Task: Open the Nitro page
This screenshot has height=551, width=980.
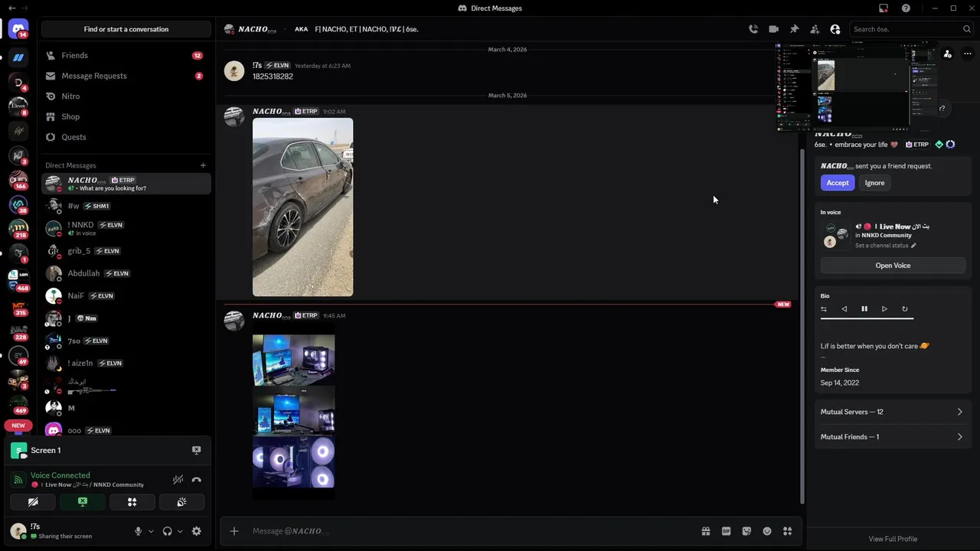Action: coord(126,96)
